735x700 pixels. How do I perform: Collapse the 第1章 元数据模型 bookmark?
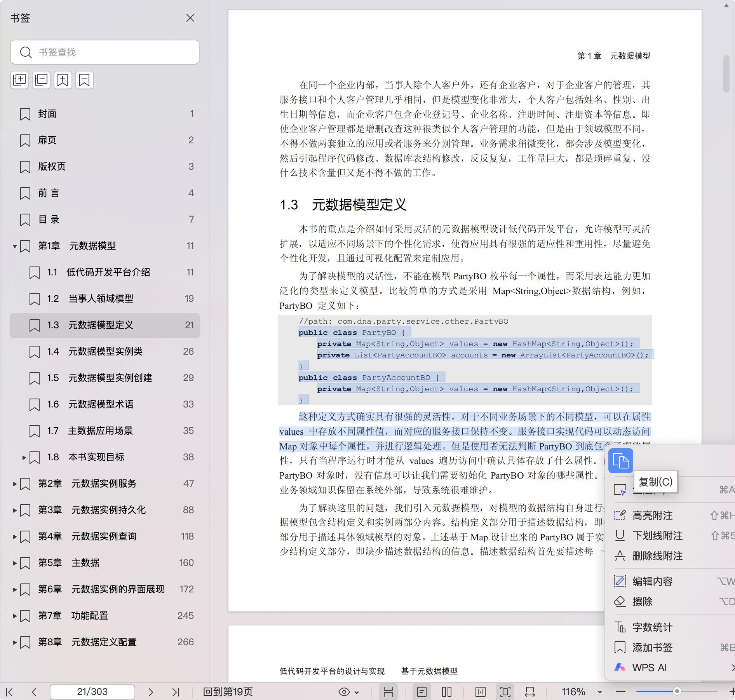tap(15, 246)
